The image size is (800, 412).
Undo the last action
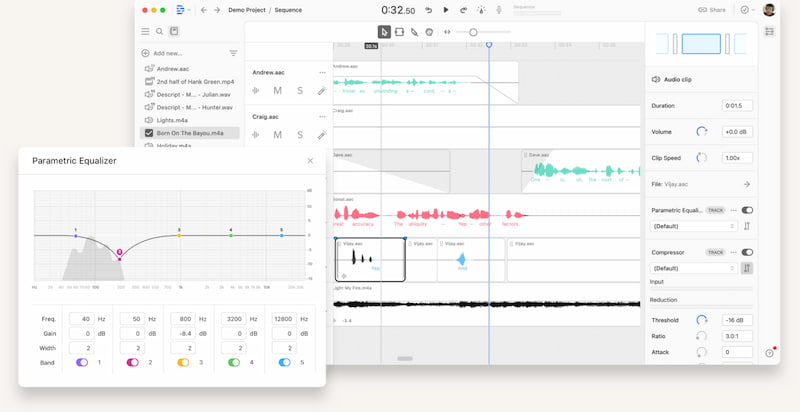[x=429, y=10]
